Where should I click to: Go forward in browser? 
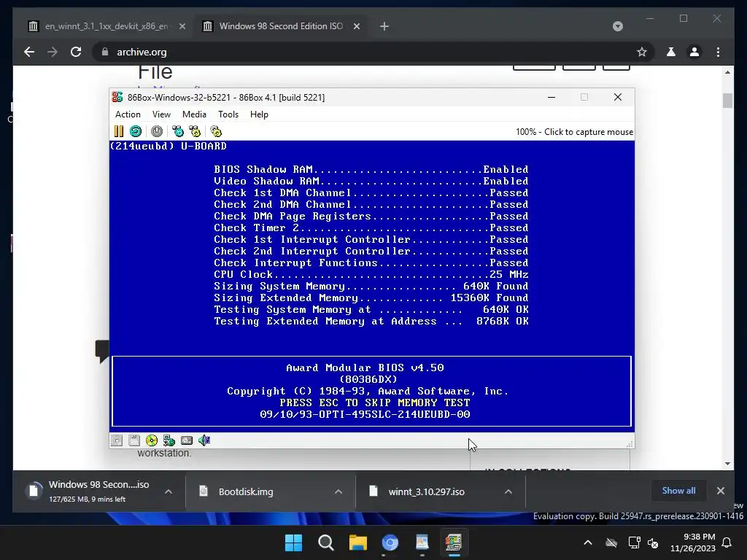tap(53, 52)
